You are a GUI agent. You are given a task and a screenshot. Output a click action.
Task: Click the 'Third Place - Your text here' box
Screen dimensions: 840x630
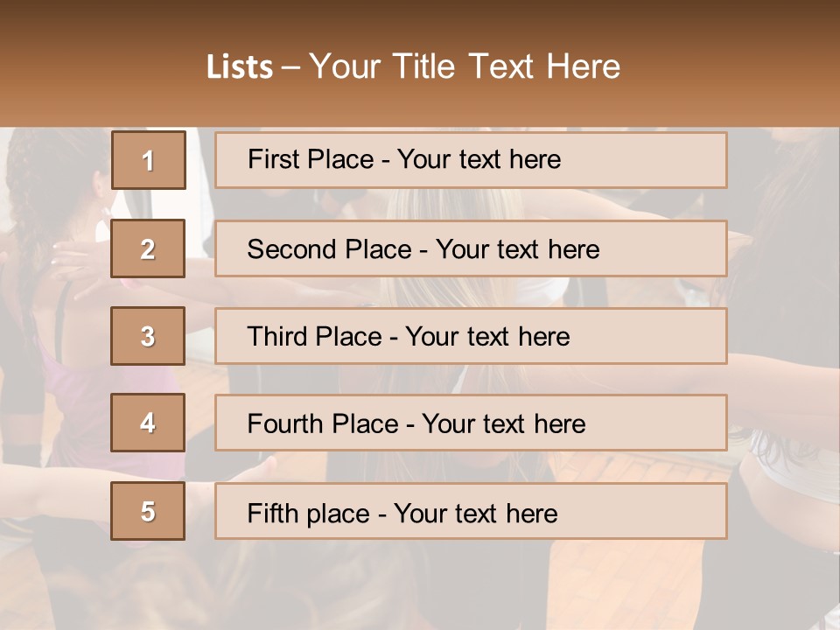tap(471, 336)
